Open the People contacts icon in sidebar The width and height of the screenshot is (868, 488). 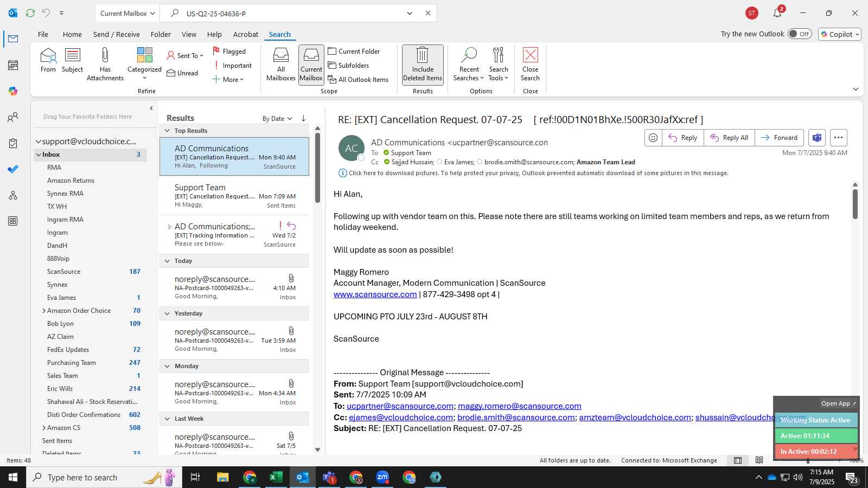(13, 117)
